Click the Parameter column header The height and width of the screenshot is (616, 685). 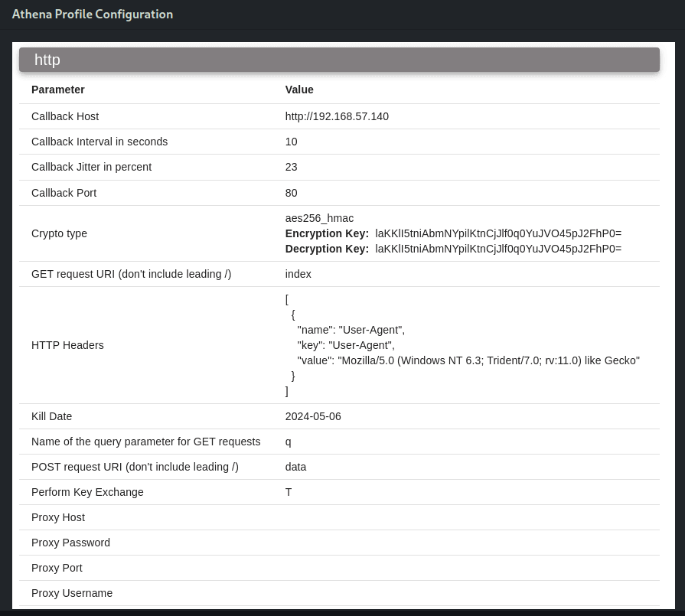click(x=58, y=90)
